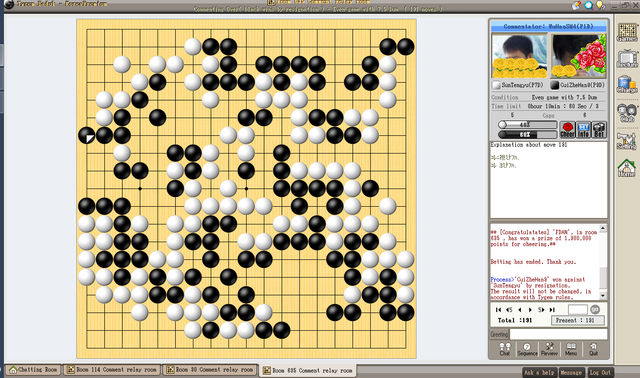Click the Process> link in chat log
The height and width of the screenshot is (378, 640).
click(x=501, y=280)
